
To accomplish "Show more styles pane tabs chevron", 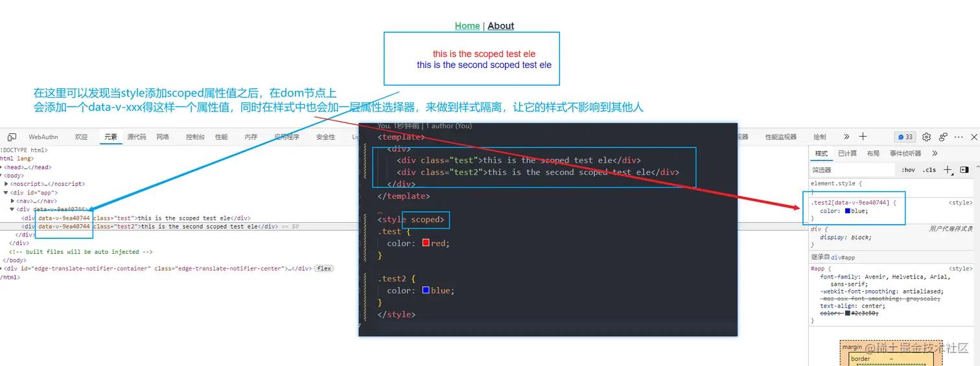I will point(935,154).
